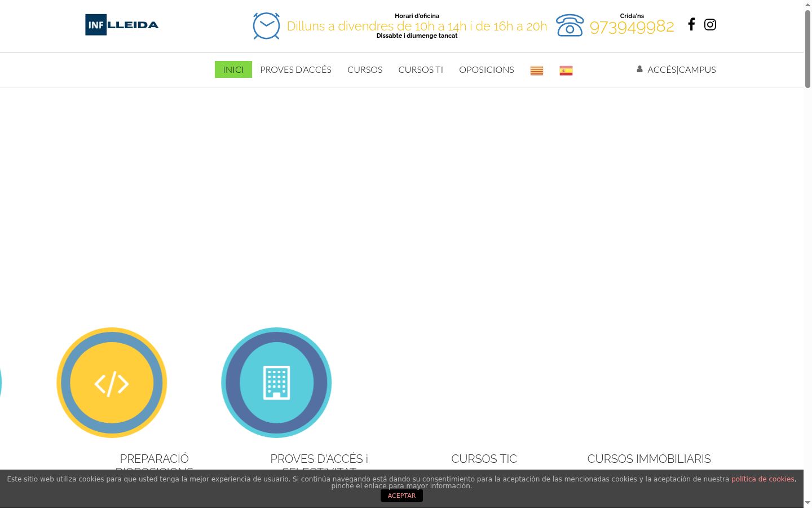Open the CURSOS menu item

365,69
